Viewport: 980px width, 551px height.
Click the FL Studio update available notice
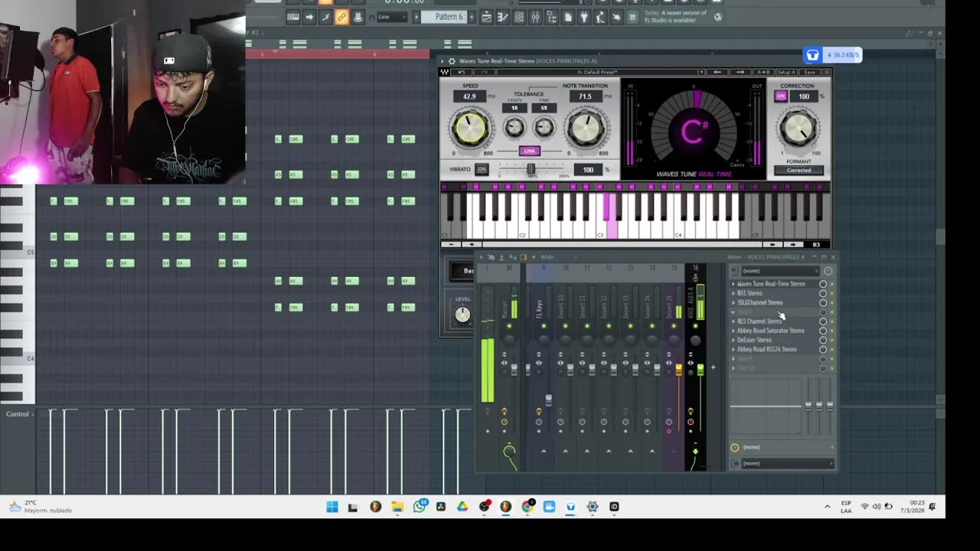tap(676, 17)
